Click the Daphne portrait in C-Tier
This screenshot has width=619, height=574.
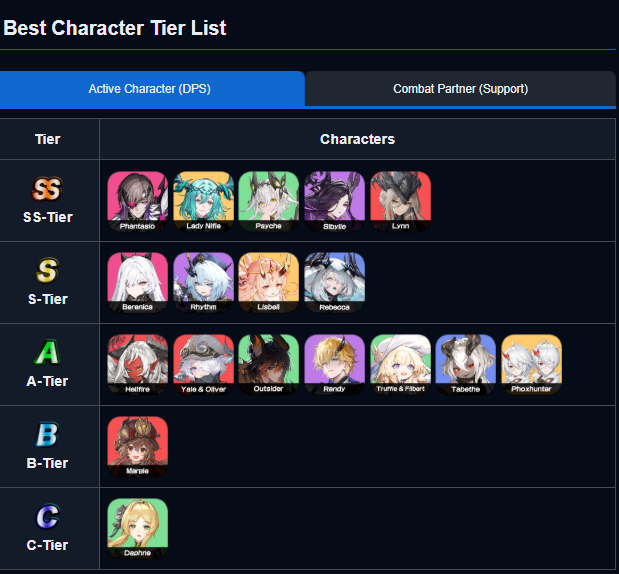(x=137, y=528)
